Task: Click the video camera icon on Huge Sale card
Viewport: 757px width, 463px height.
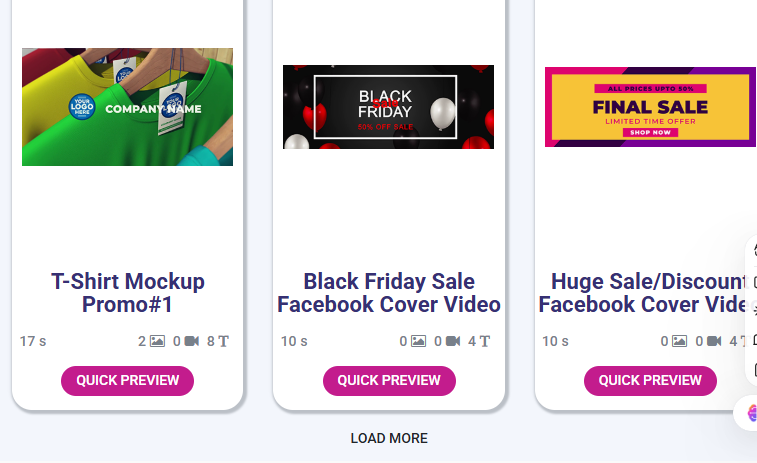Action: click(x=713, y=341)
